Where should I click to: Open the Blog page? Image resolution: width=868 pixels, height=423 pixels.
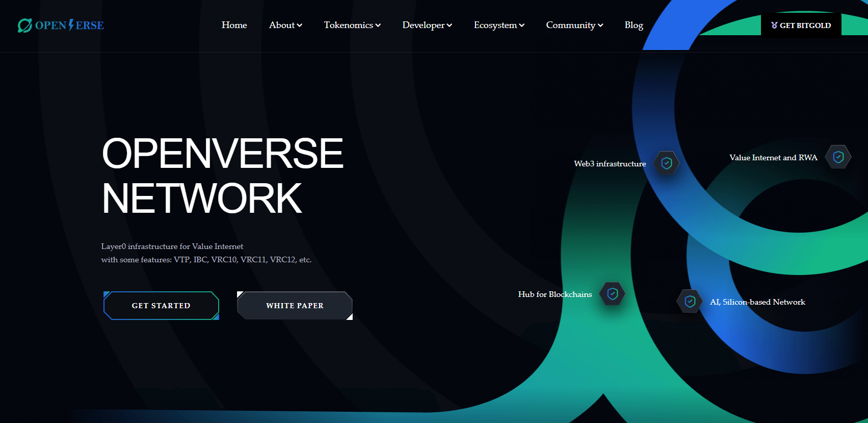pyautogui.click(x=634, y=25)
